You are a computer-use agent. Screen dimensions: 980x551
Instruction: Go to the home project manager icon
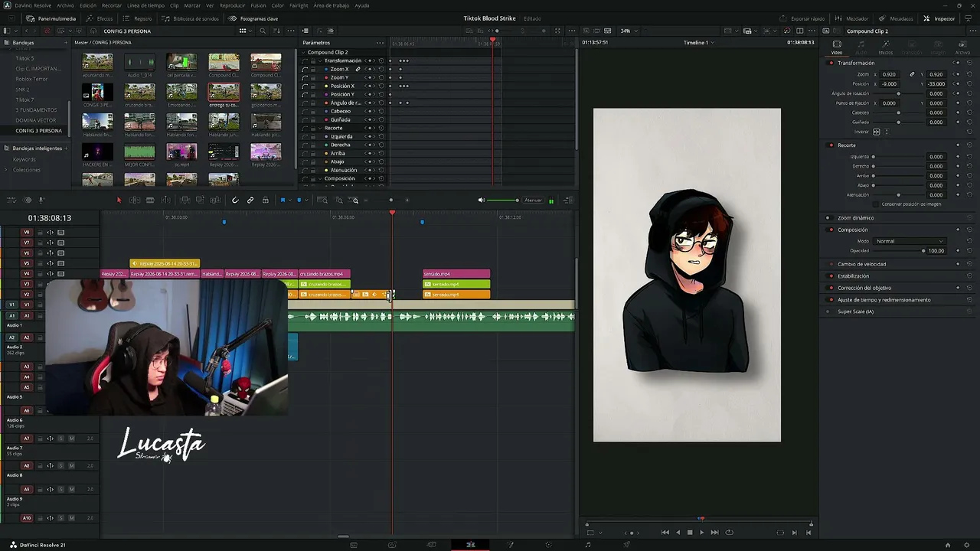[948, 545]
